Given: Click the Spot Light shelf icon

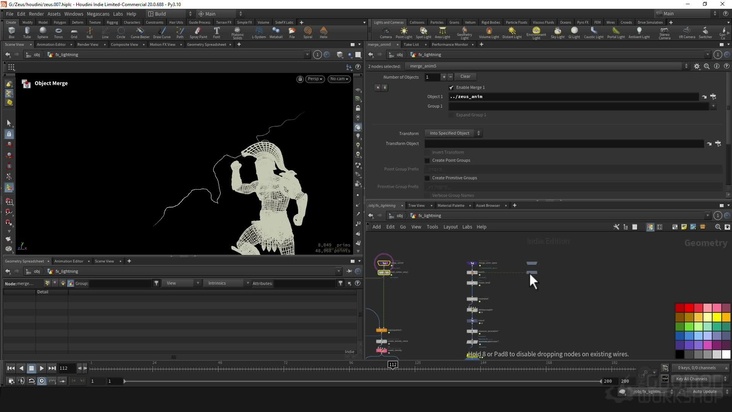Looking at the screenshot, I should coord(425,32).
